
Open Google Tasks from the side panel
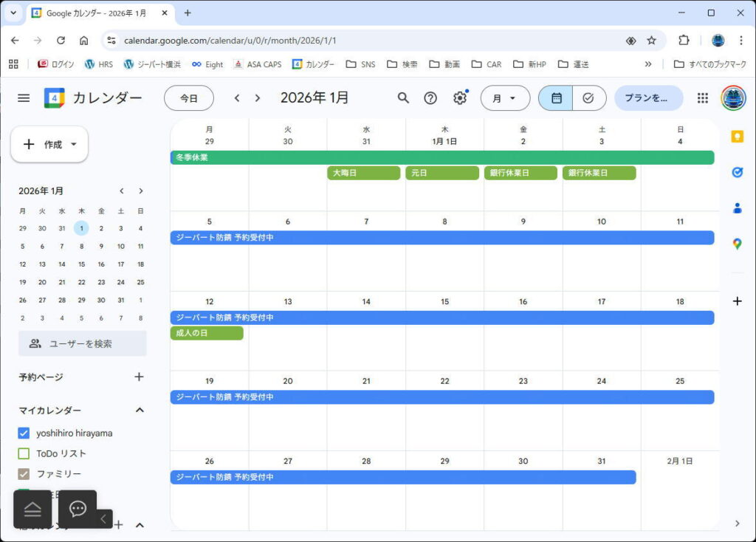tap(736, 172)
